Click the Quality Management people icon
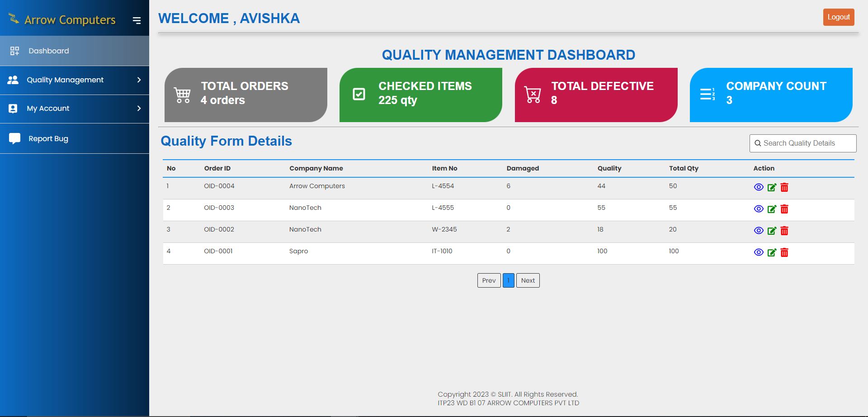This screenshot has width=868, height=417. 13,80
